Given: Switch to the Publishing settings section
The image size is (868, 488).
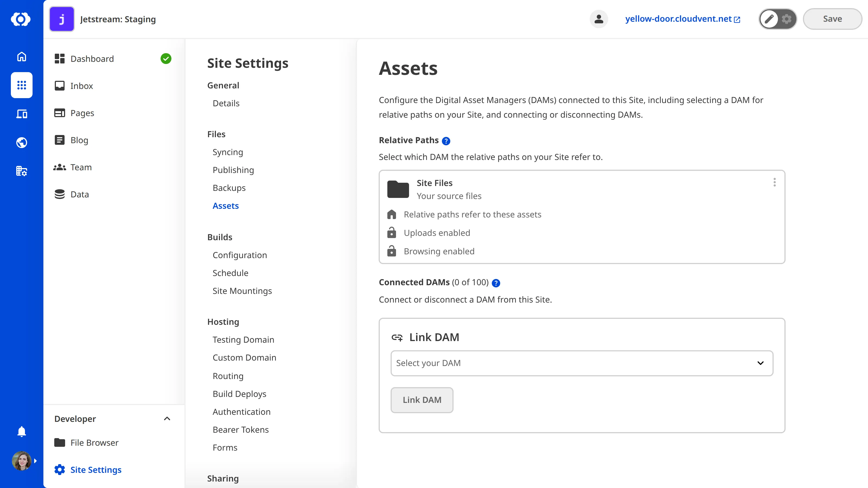Looking at the screenshot, I should click(233, 170).
